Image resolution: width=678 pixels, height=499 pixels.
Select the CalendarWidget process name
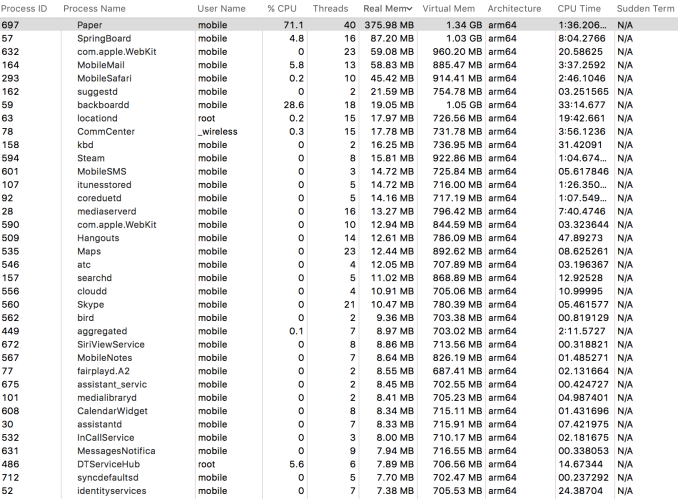[x=112, y=411]
